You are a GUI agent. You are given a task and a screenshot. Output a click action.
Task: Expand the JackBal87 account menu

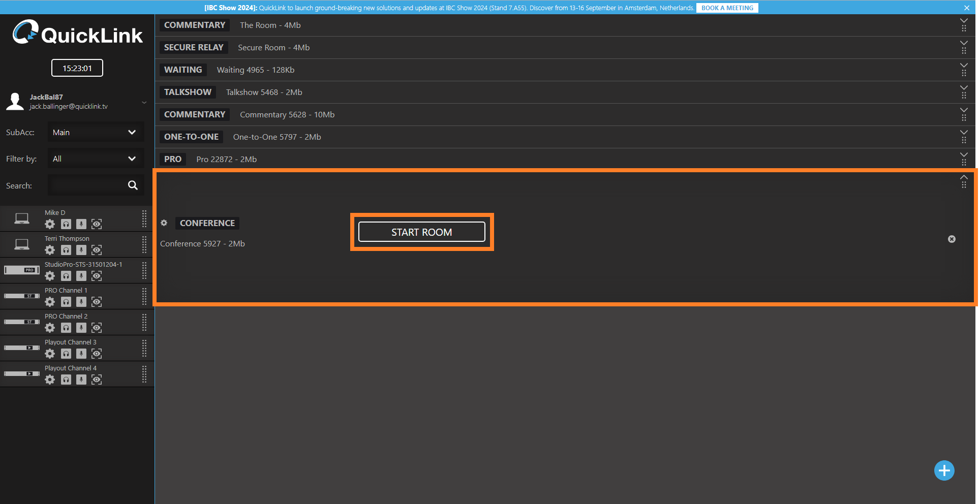click(144, 102)
